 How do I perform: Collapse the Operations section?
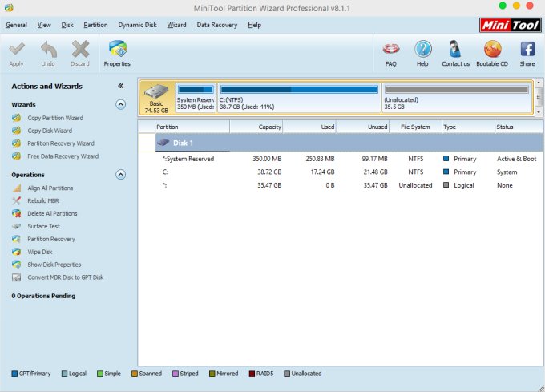pos(120,175)
